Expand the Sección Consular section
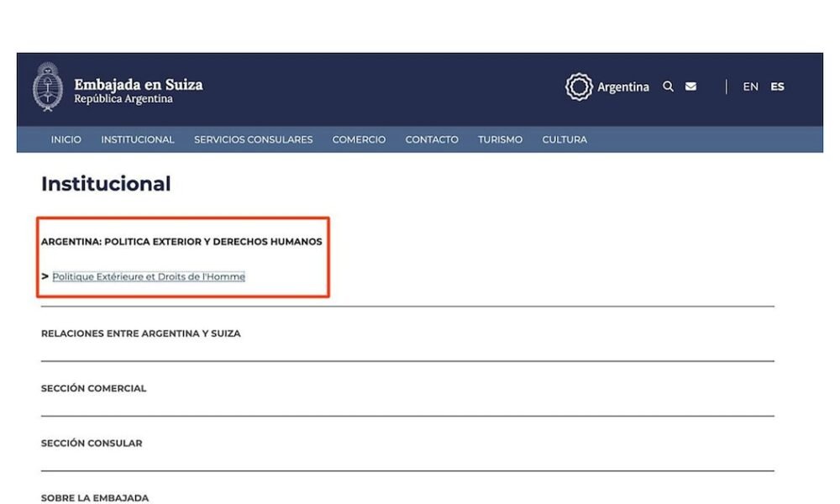Image resolution: width=840 pixels, height=504 pixels. [92, 444]
